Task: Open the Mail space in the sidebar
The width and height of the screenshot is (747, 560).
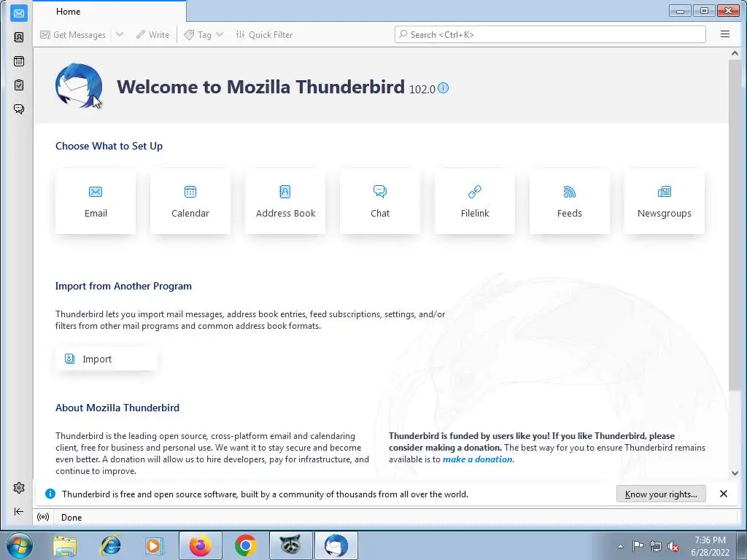Action: 19,13
